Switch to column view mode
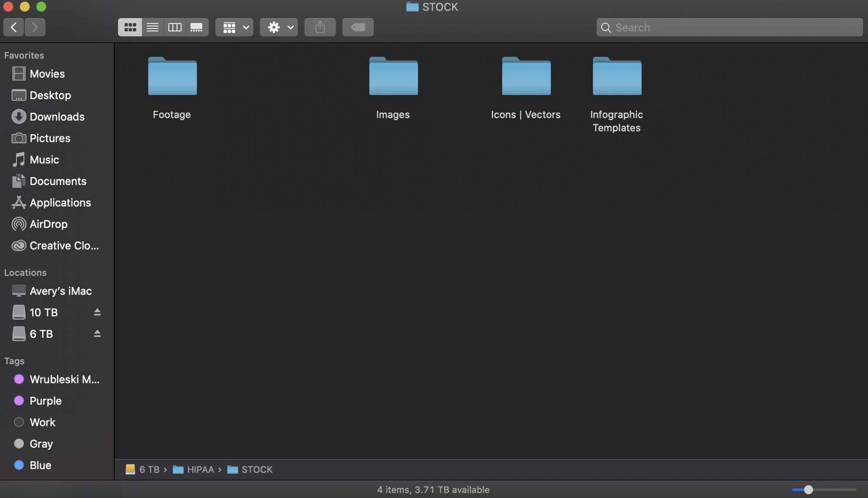Image resolution: width=868 pixels, height=498 pixels. click(x=174, y=27)
